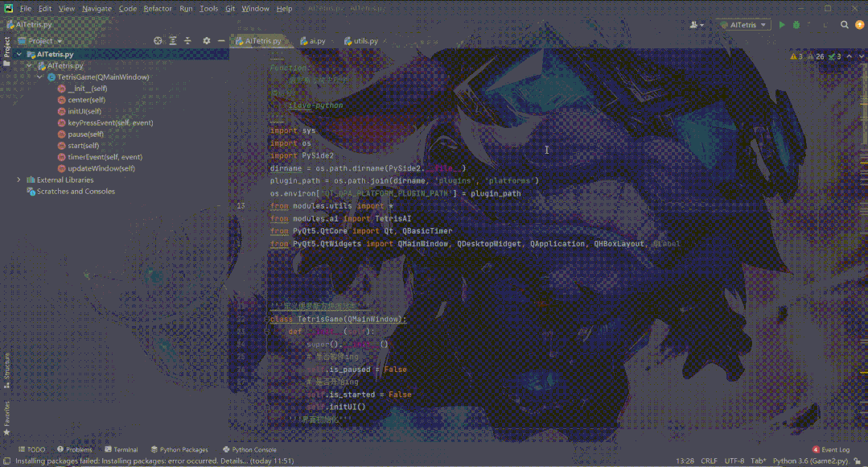Start debugging AITetris with bug icon
This screenshot has width=868, height=467.
click(x=796, y=25)
